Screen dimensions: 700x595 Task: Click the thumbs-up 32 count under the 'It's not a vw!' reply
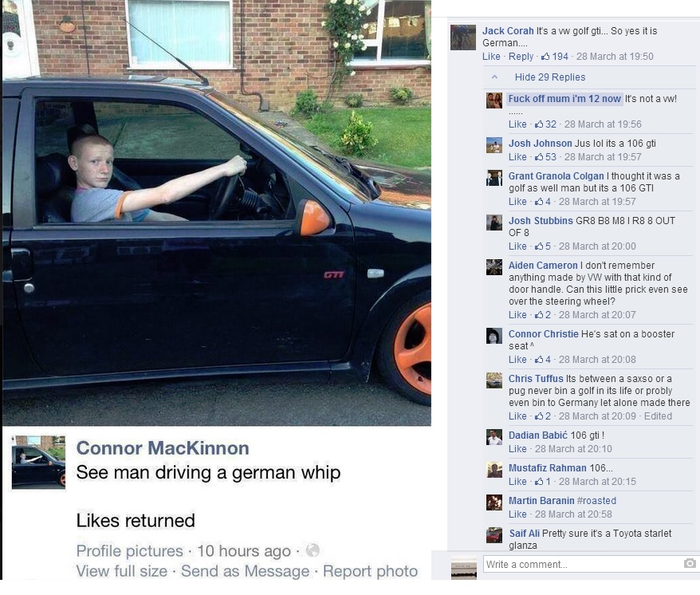(546, 124)
